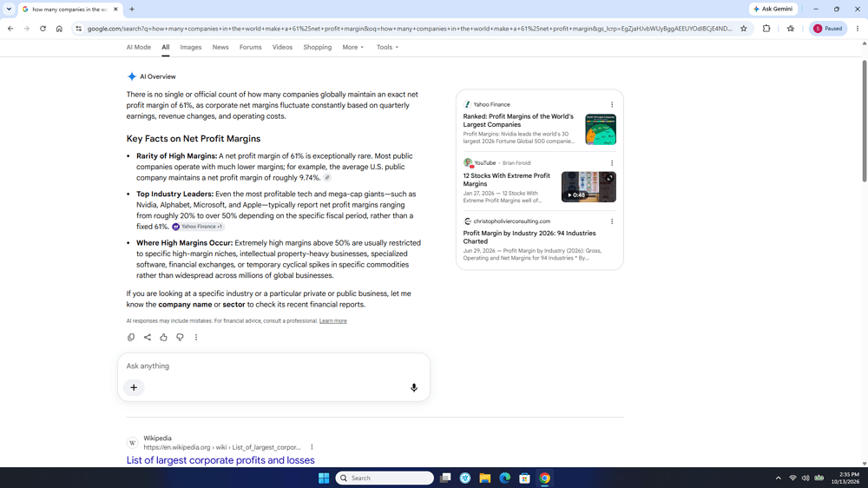This screenshot has width=868, height=488.
Task: Open Windows Start menu
Action: click(324, 478)
